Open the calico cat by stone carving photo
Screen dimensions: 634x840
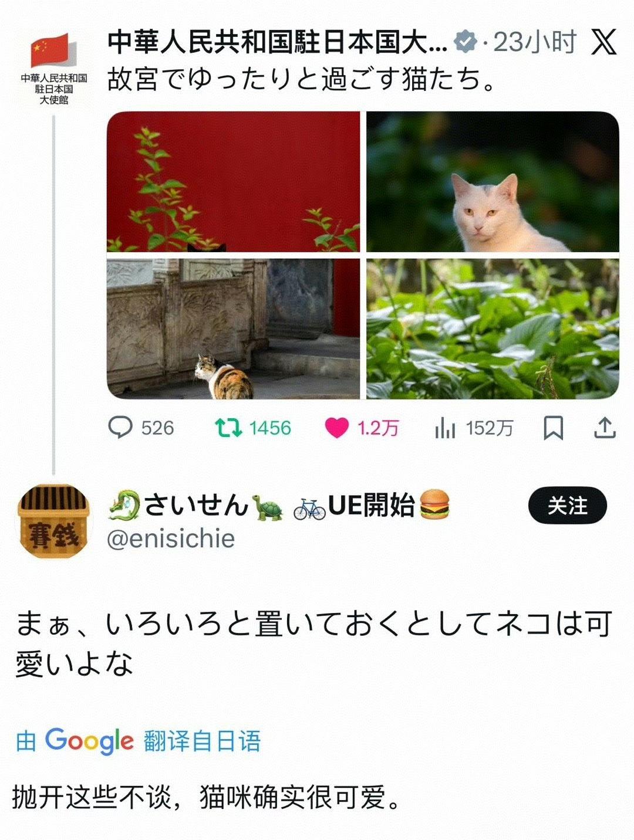click(x=233, y=329)
